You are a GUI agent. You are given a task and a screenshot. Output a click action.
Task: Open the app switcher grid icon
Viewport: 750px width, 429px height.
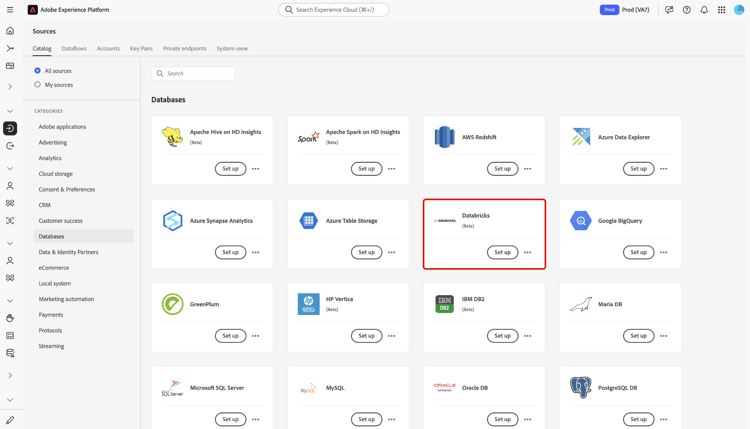721,10
